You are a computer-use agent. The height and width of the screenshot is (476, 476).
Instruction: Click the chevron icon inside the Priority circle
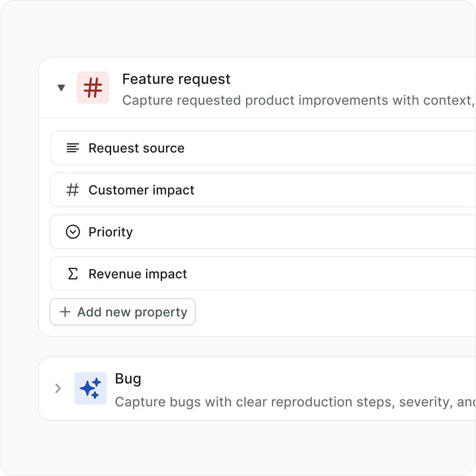pyautogui.click(x=73, y=232)
